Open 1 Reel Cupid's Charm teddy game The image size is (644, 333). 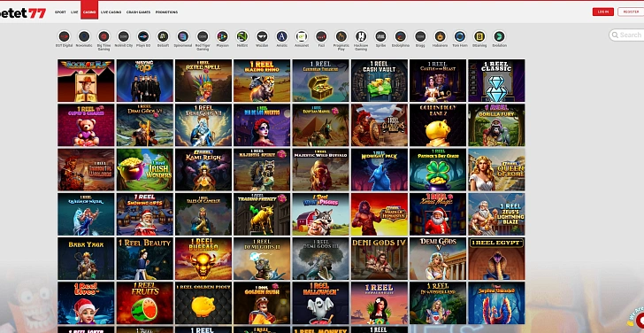pyautogui.click(x=87, y=125)
